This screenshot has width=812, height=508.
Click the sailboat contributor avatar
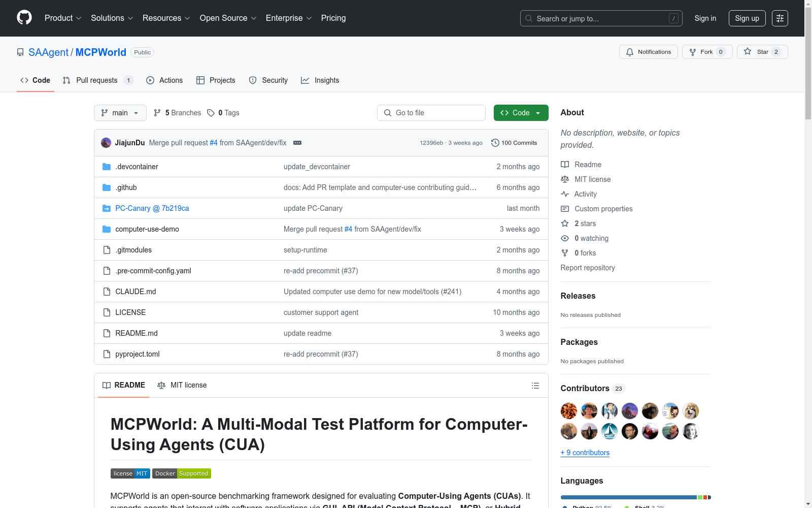[610, 431]
